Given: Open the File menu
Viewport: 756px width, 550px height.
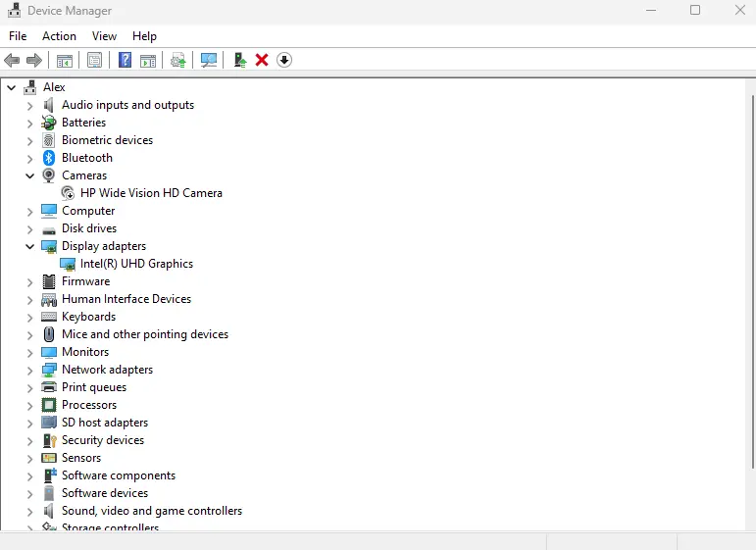Looking at the screenshot, I should pos(18,36).
